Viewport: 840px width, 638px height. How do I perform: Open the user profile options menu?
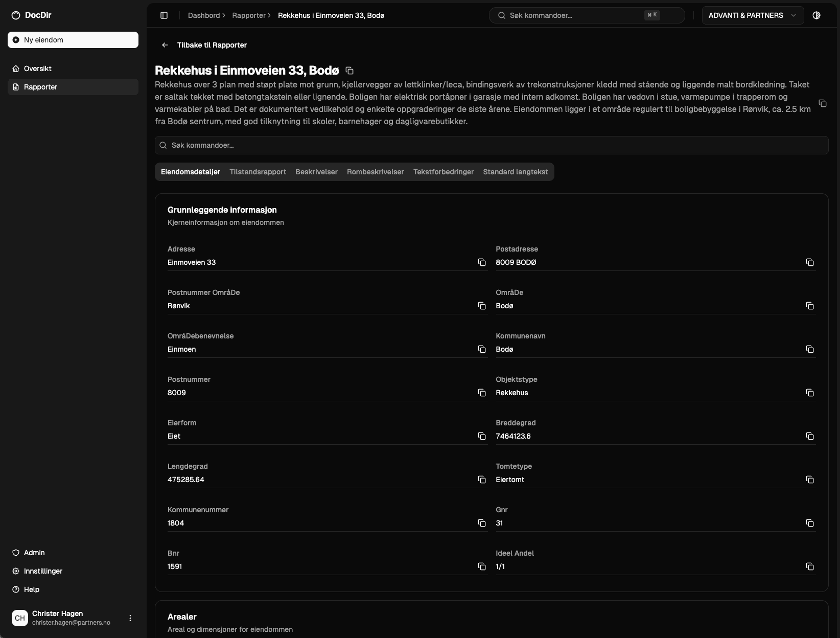(130, 618)
